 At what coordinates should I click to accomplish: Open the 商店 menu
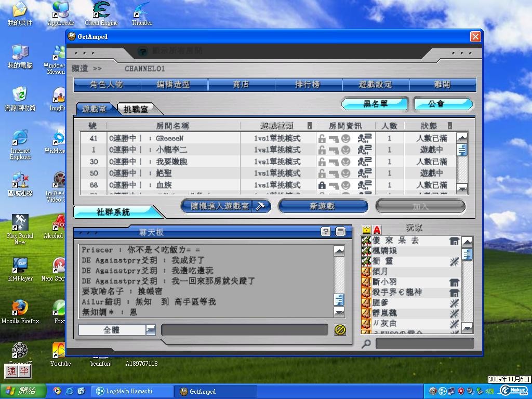241,84
